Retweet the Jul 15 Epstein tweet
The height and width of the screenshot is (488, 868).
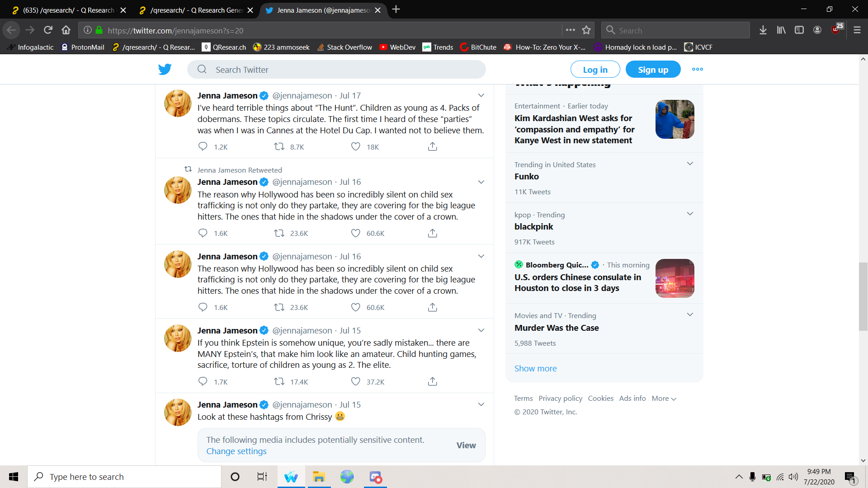(279, 381)
